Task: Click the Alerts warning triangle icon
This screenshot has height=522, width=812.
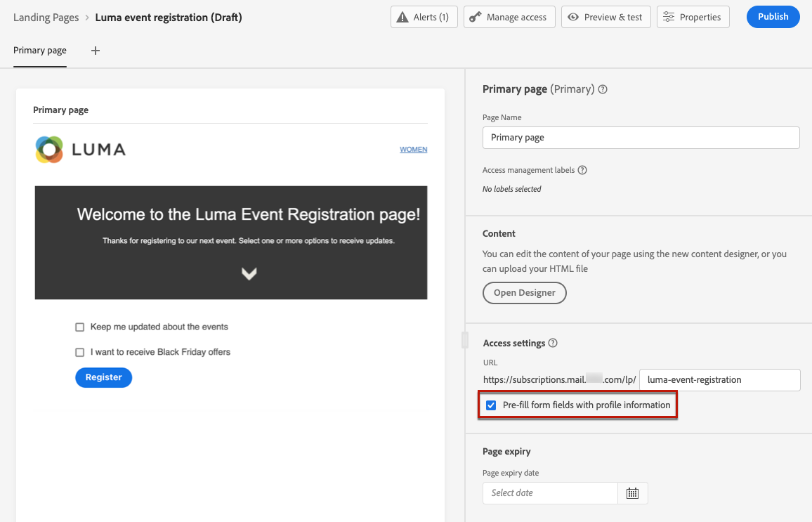Action: click(x=402, y=17)
